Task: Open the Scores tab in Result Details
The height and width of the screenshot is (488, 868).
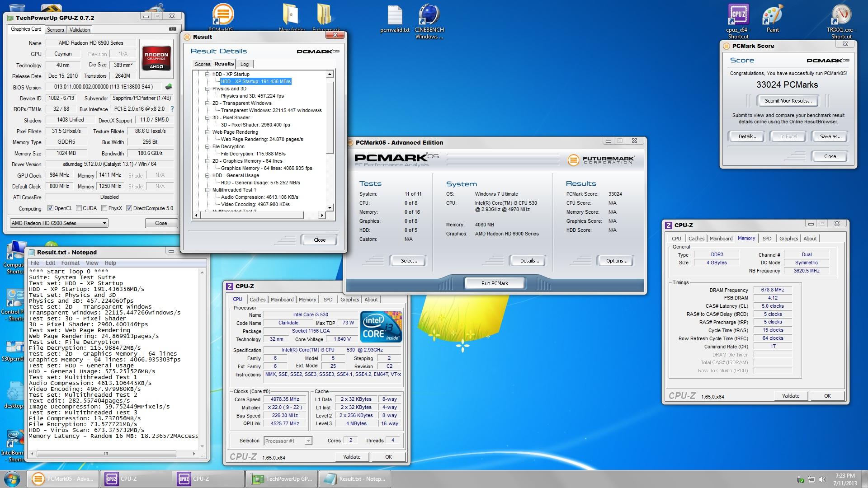Action: point(203,64)
